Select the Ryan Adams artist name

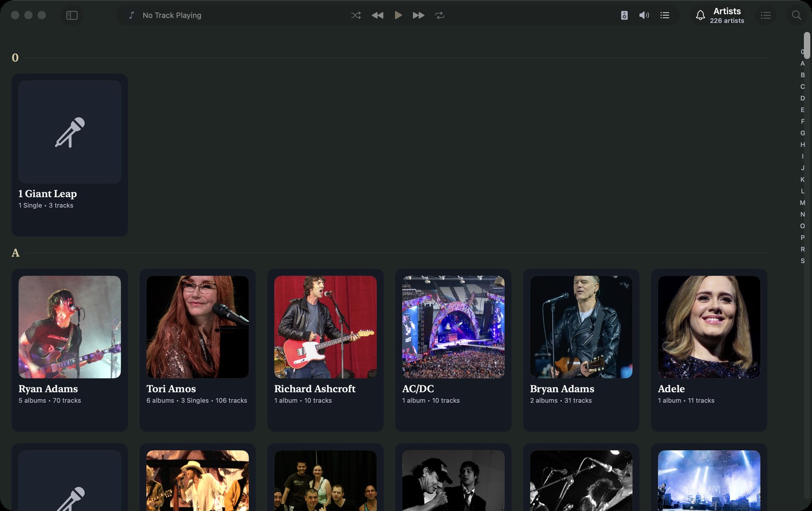[x=48, y=389]
